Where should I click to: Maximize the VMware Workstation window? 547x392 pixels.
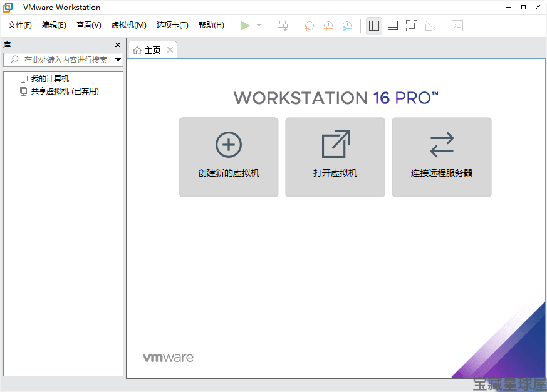tap(523, 8)
